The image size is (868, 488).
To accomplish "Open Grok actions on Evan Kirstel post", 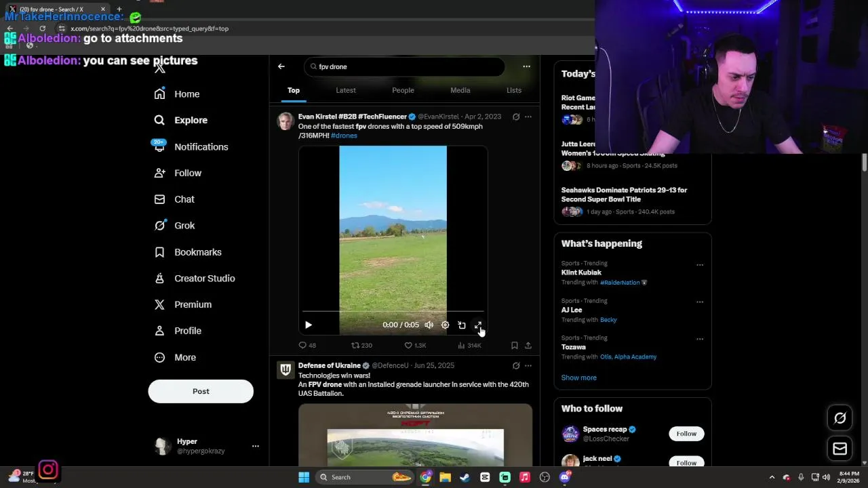I will [x=516, y=117].
